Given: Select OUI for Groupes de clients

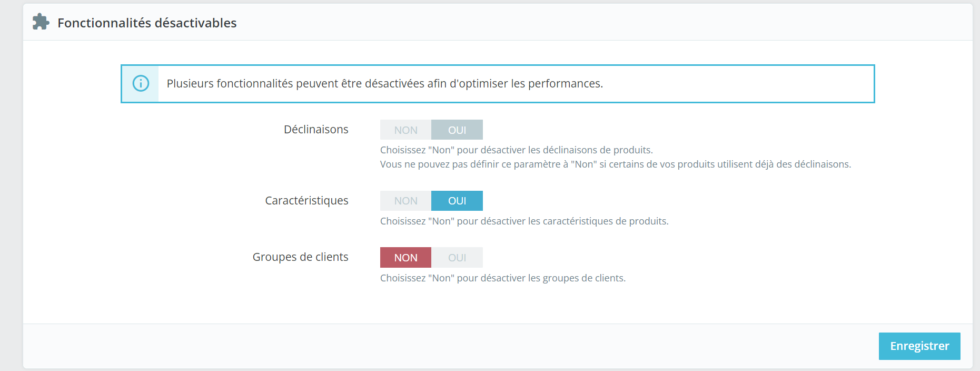Looking at the screenshot, I should tap(457, 258).
